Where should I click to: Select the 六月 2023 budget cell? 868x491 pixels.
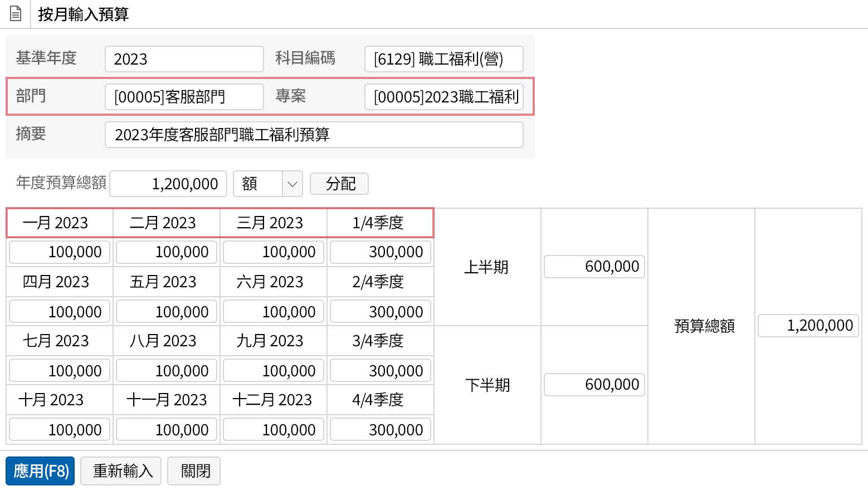273,311
